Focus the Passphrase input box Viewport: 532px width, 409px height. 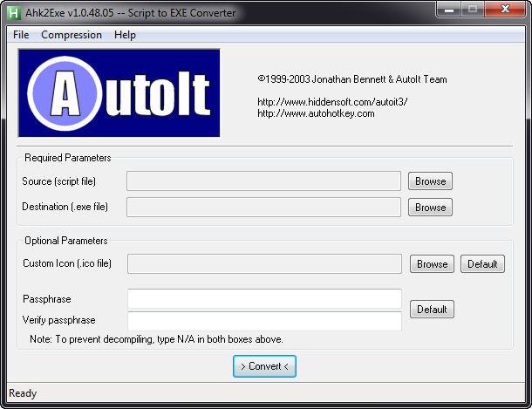264,299
